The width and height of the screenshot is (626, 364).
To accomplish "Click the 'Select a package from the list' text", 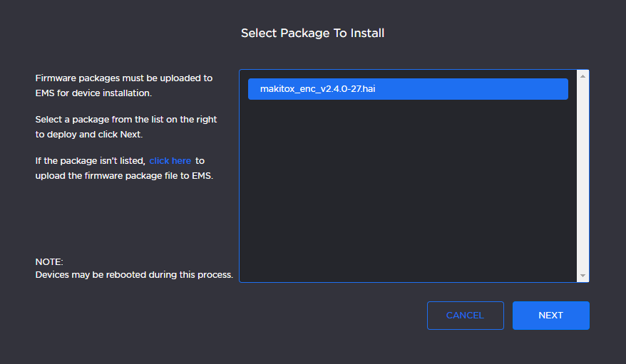I will (x=126, y=120).
